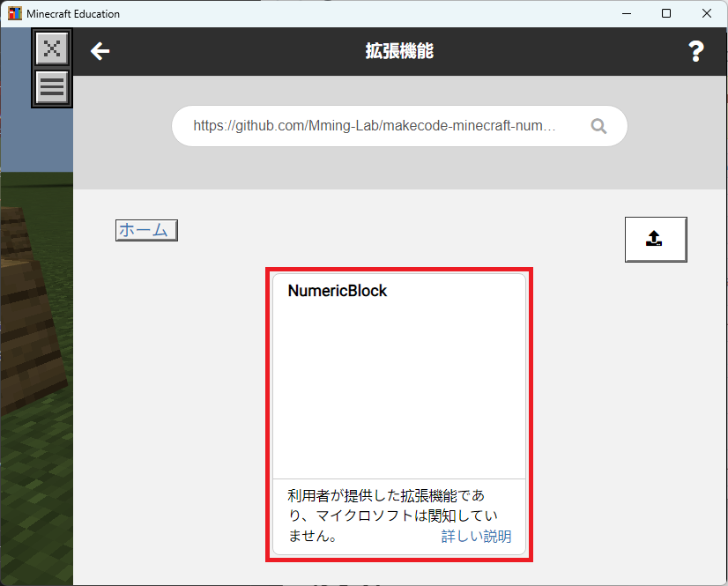This screenshot has width=728, height=586.
Task: Select the NumericBlock extension card
Action: [399, 414]
